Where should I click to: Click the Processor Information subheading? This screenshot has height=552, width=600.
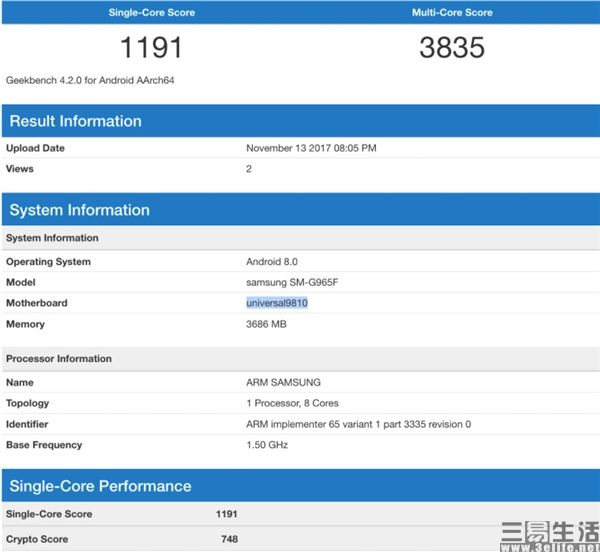(x=59, y=359)
